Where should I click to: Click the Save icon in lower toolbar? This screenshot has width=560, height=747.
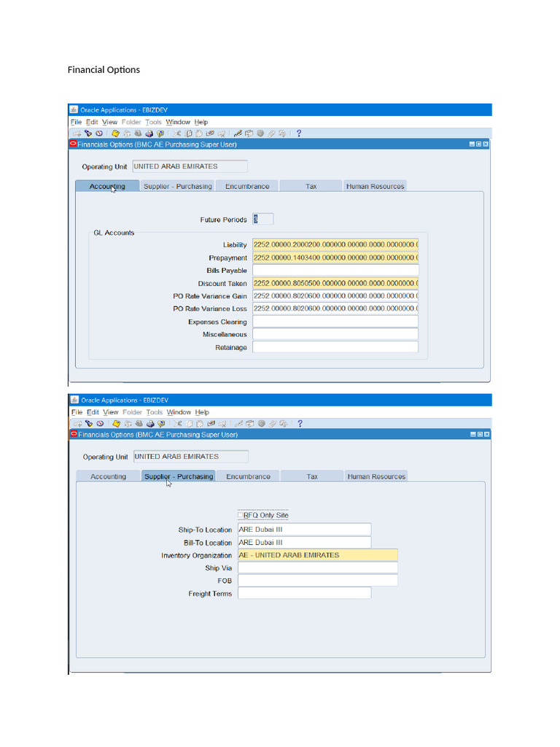pos(117,424)
